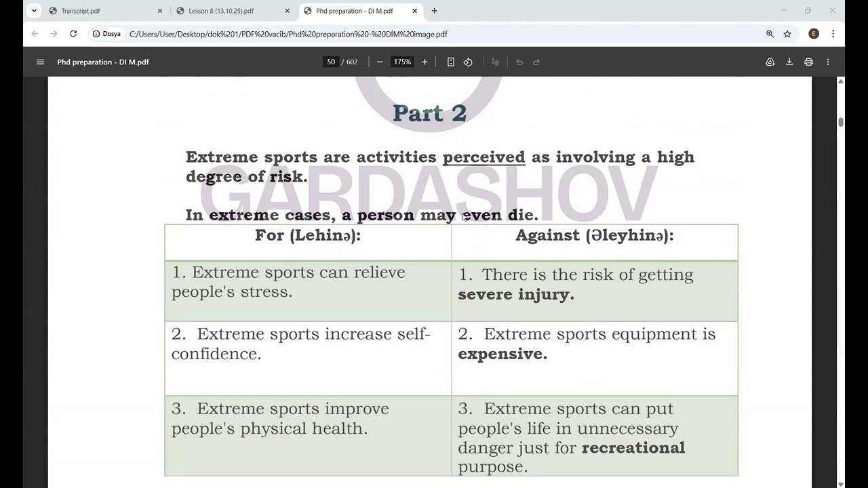The height and width of the screenshot is (488, 868).
Task: Click the total page count 602
Action: (x=352, y=62)
